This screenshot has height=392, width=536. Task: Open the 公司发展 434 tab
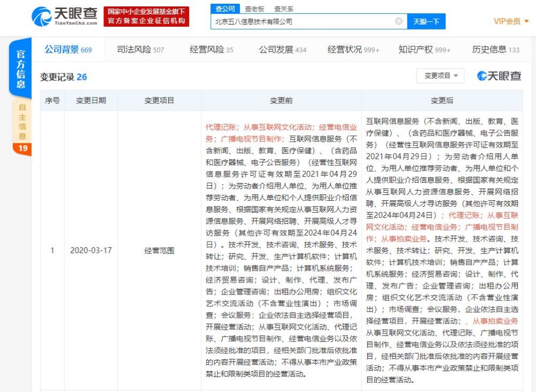[282, 49]
